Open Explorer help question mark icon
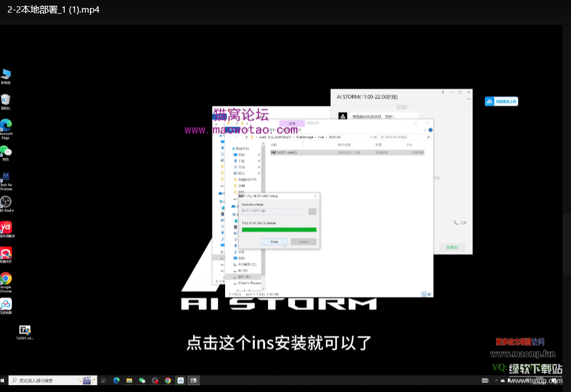The image size is (571, 392). [431, 130]
